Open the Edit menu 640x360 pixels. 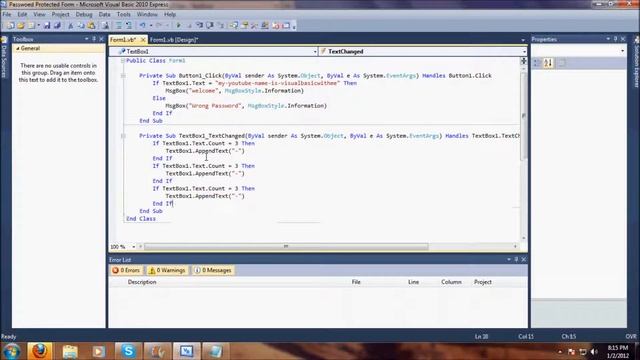[x=22, y=14]
